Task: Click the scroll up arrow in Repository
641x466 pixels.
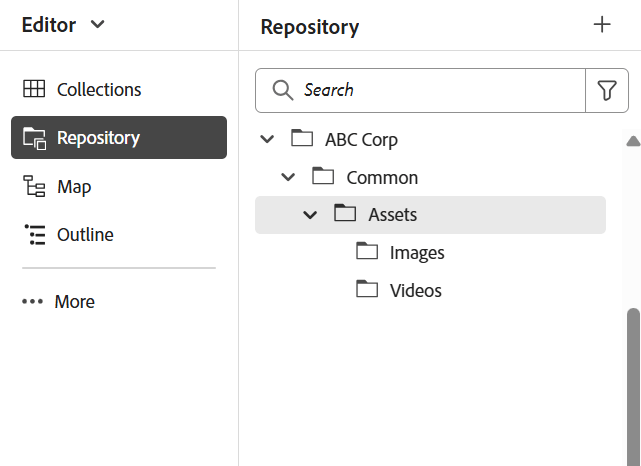Action: (633, 141)
